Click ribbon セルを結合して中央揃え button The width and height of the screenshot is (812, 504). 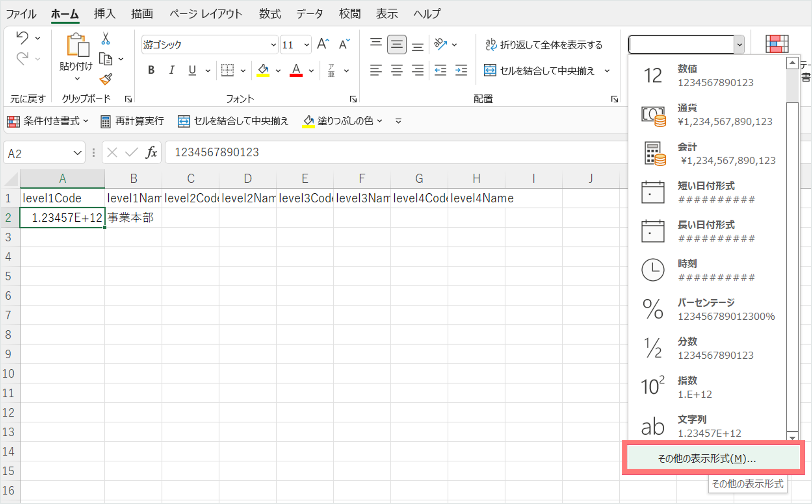539,71
